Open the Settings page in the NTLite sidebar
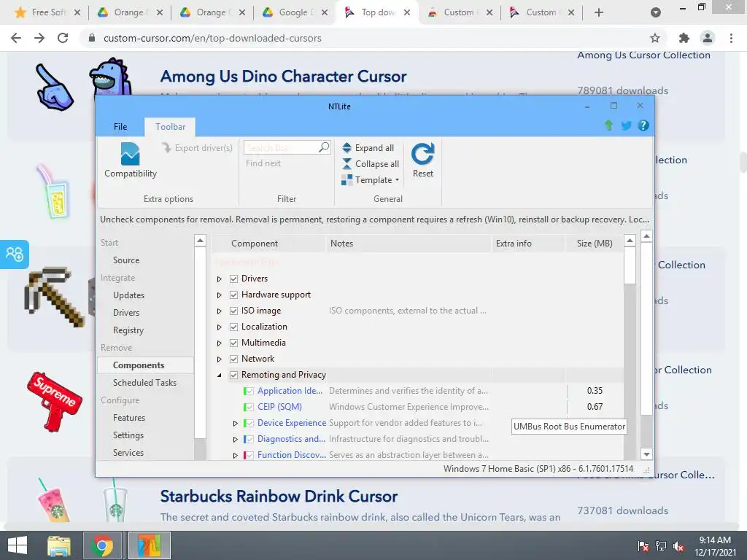Viewport: 747px width, 560px height. coord(128,435)
